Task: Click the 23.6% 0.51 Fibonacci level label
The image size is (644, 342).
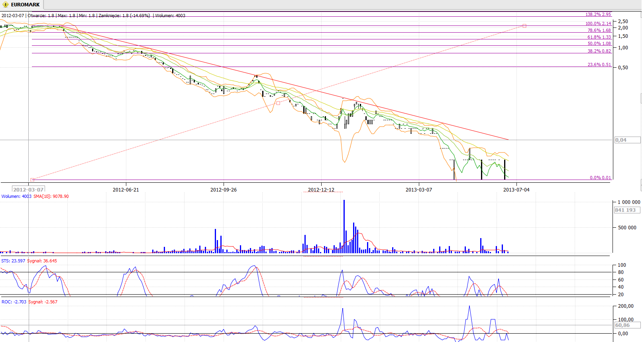Action: pyautogui.click(x=599, y=64)
